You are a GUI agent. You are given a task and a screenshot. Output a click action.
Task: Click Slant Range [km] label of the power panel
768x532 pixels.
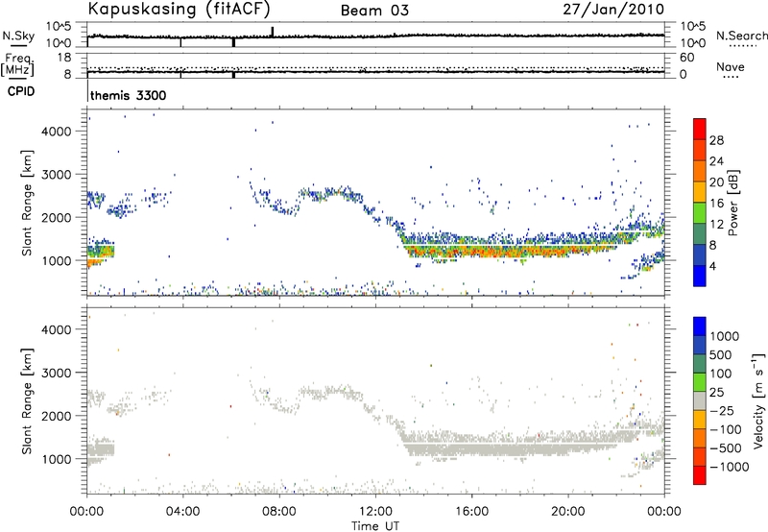point(27,203)
